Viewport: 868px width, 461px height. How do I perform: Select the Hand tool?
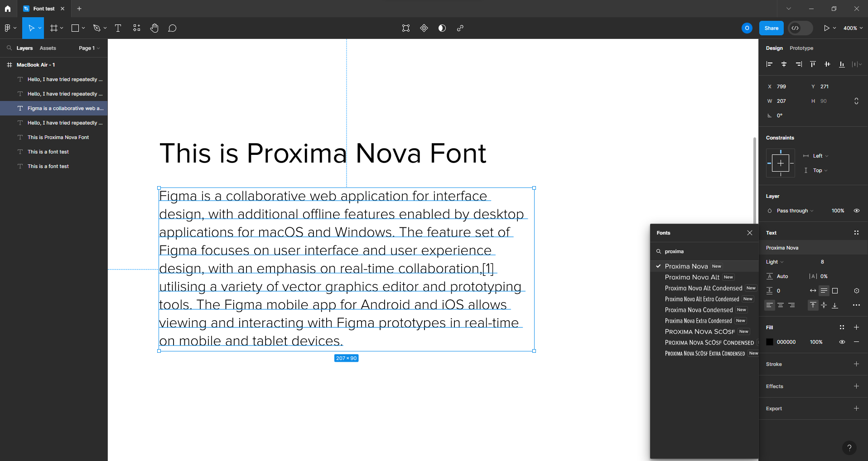pyautogui.click(x=154, y=28)
